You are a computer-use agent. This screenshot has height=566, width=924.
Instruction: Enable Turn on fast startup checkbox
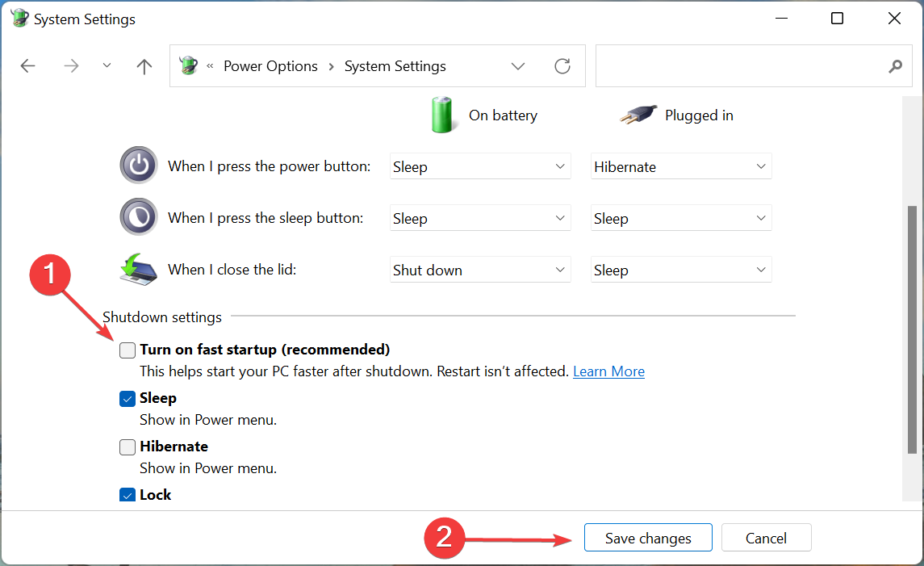(x=128, y=350)
